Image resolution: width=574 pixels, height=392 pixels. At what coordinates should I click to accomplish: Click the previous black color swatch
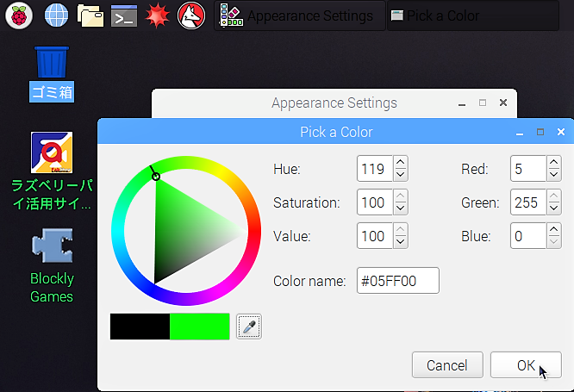click(x=140, y=327)
